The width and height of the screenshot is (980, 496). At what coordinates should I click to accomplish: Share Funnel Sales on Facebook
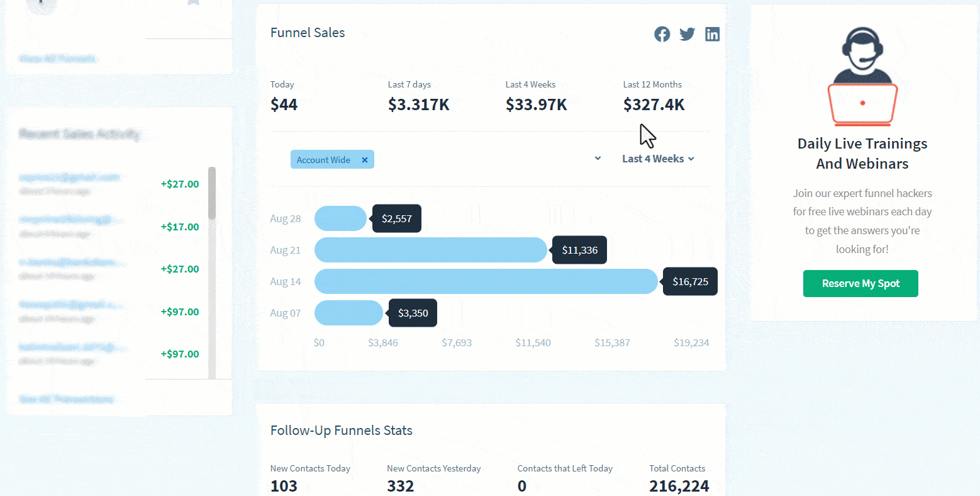662,35
